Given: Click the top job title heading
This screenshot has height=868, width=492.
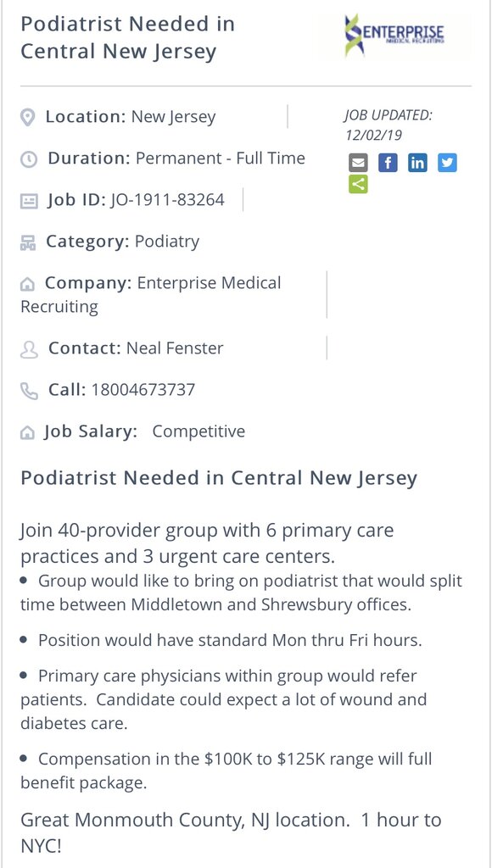Looking at the screenshot, I should (x=127, y=37).
